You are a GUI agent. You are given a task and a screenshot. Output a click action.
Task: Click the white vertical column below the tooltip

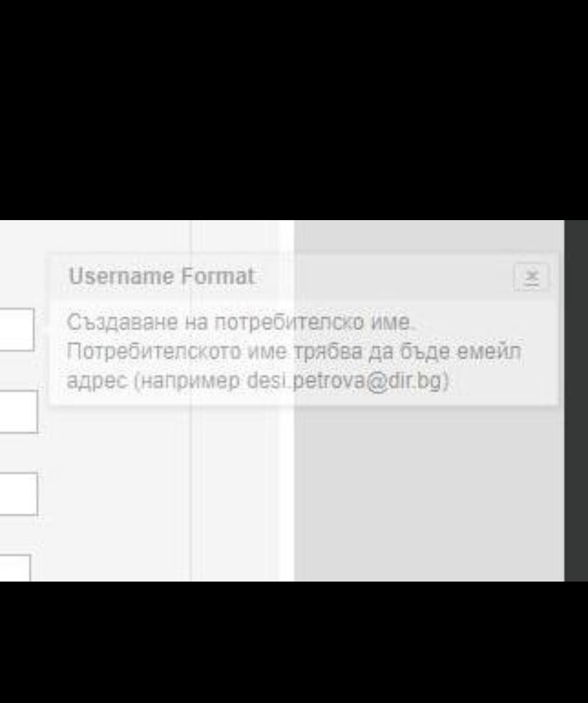[x=286, y=494]
